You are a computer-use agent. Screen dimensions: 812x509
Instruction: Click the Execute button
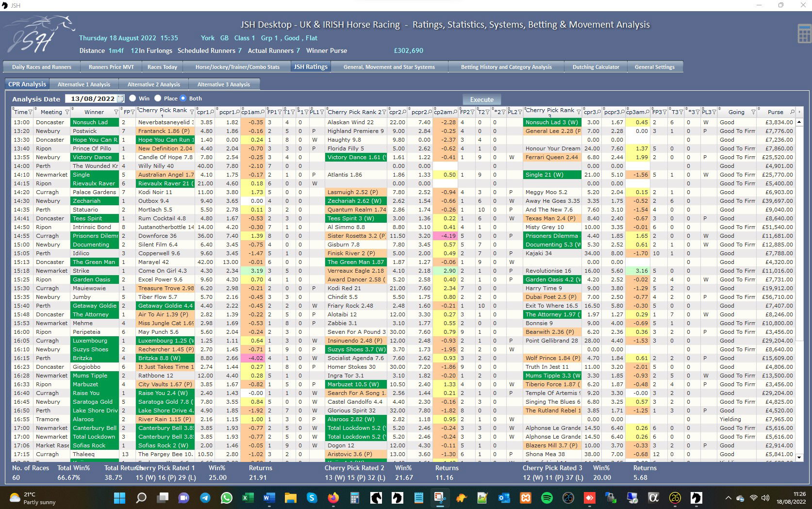pos(481,99)
